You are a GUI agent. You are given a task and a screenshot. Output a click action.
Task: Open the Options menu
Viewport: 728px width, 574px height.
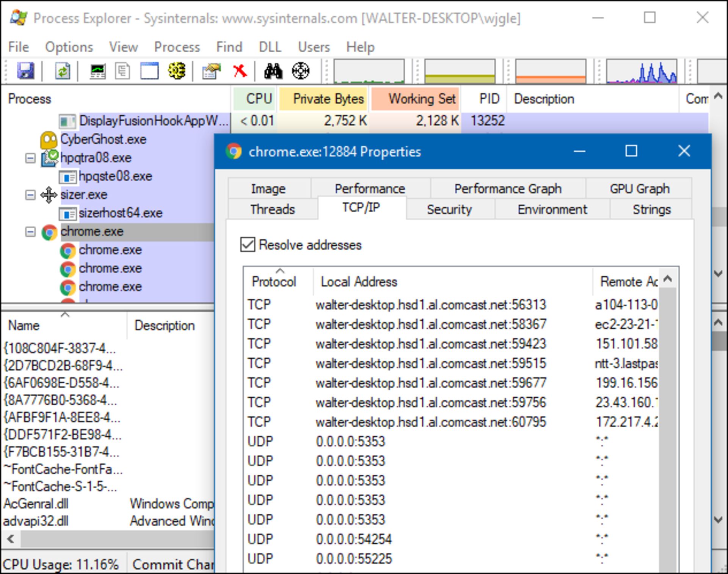tap(69, 47)
